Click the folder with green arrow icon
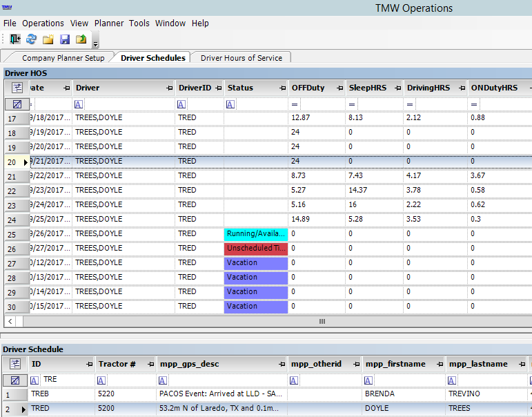This screenshot has height=417, width=532. click(81, 39)
